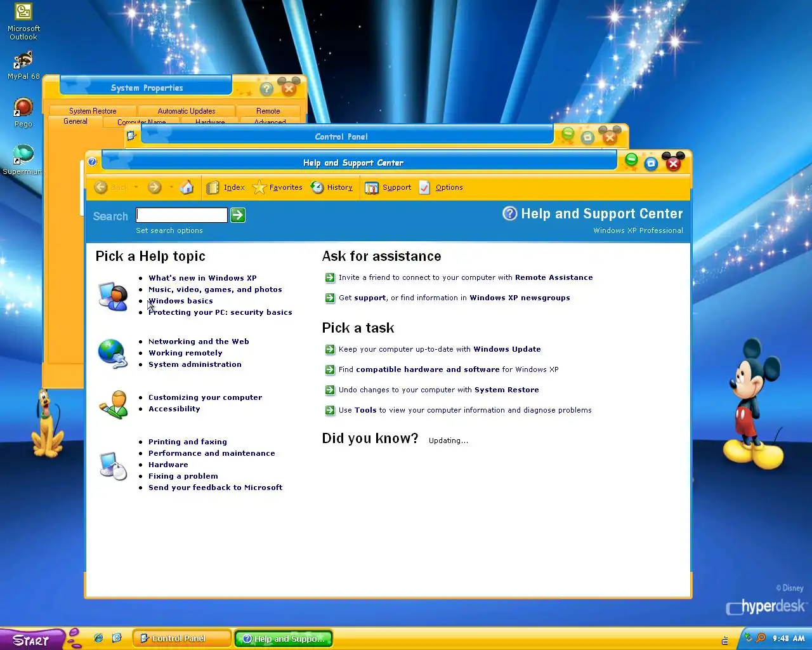Open Customizing your computer topic
The image size is (812, 650).
click(205, 397)
